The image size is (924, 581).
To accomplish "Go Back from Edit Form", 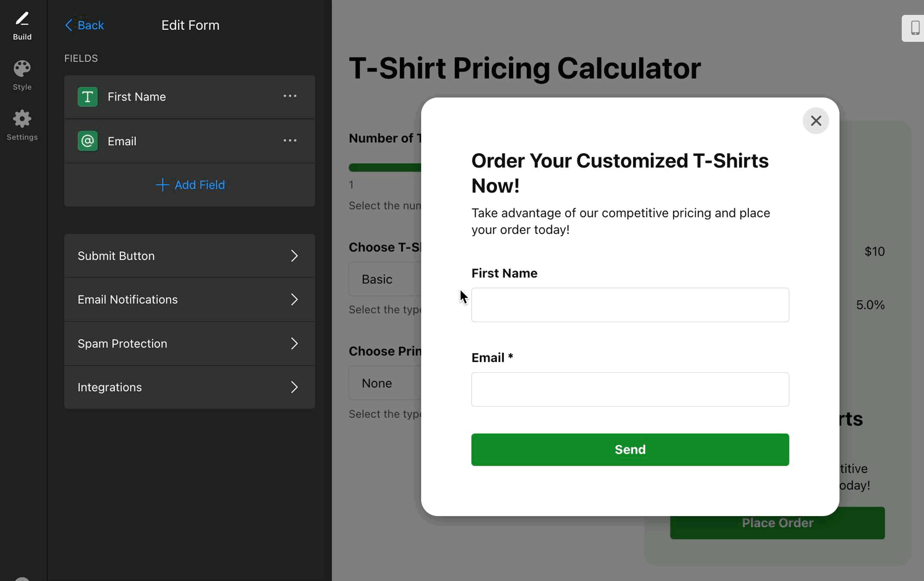I will [x=84, y=25].
